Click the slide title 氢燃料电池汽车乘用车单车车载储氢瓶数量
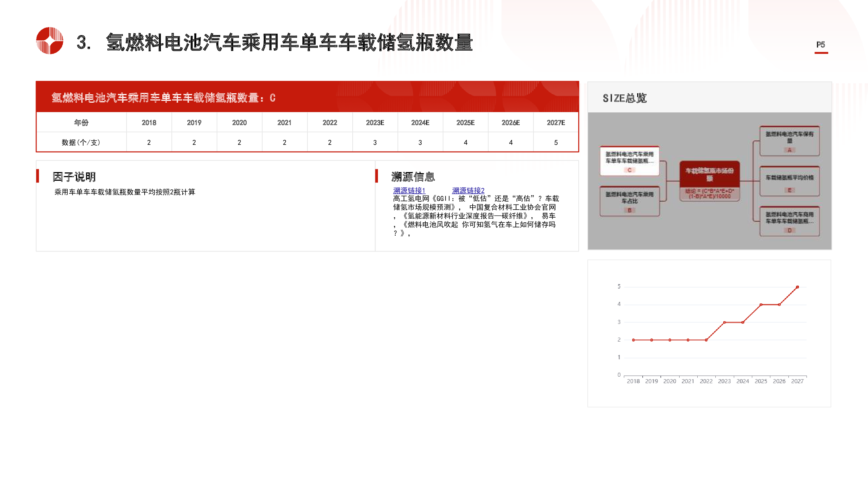The width and height of the screenshot is (868, 488). click(289, 42)
